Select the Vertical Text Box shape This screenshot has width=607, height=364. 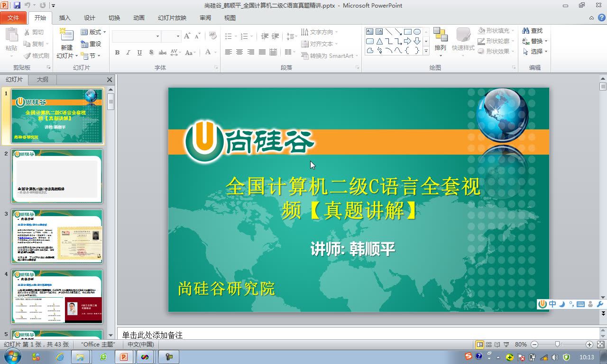pos(379,32)
